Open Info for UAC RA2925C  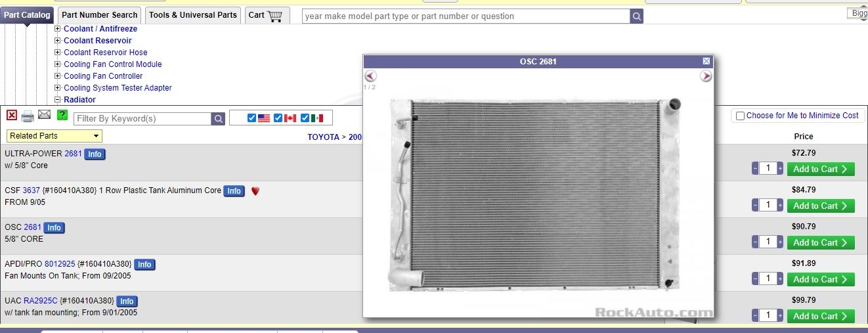pos(127,301)
